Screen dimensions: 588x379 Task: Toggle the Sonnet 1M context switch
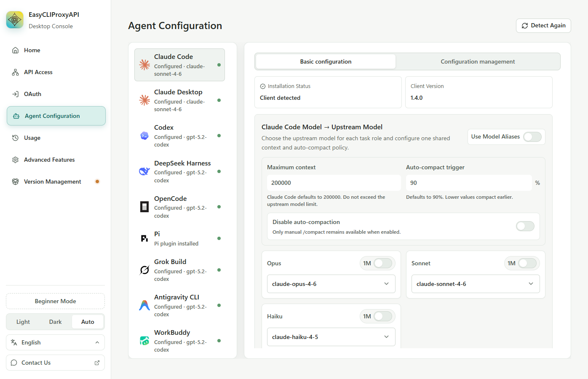point(527,263)
